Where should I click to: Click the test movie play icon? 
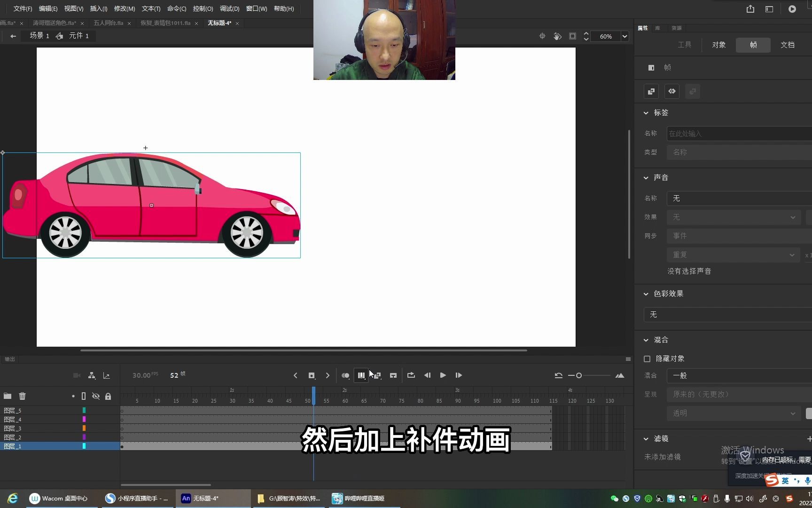point(792,9)
